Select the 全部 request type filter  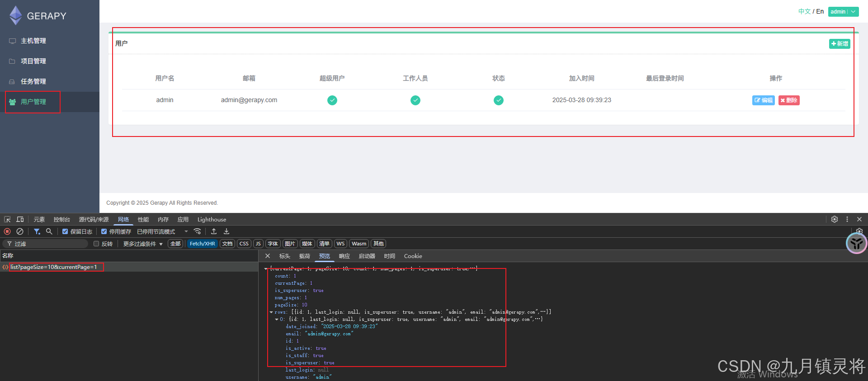click(x=175, y=244)
